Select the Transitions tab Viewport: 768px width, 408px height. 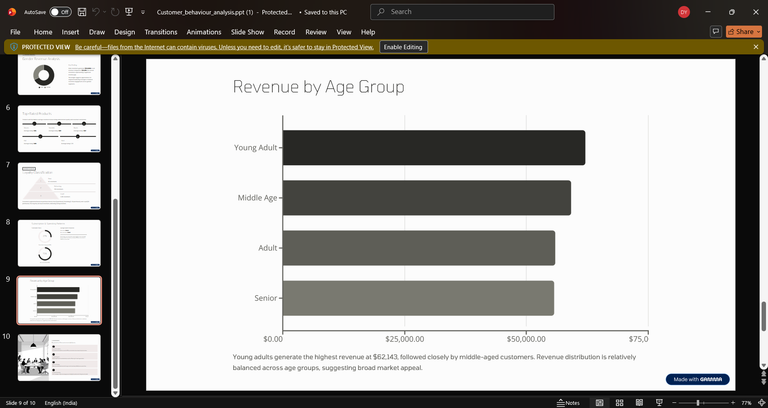pos(161,32)
